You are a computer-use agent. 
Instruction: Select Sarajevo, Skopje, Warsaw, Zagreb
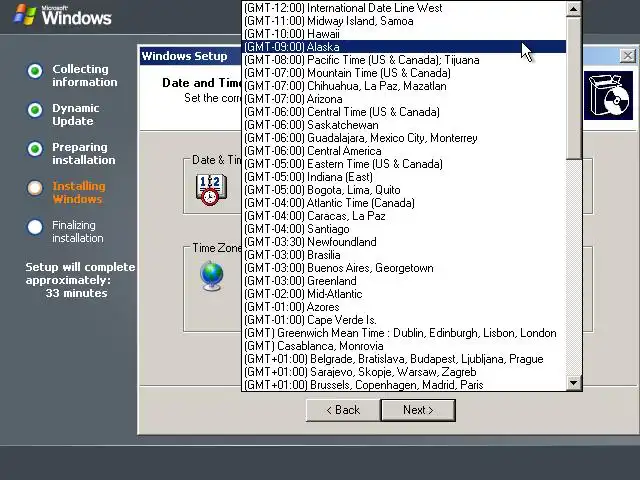click(x=404, y=372)
